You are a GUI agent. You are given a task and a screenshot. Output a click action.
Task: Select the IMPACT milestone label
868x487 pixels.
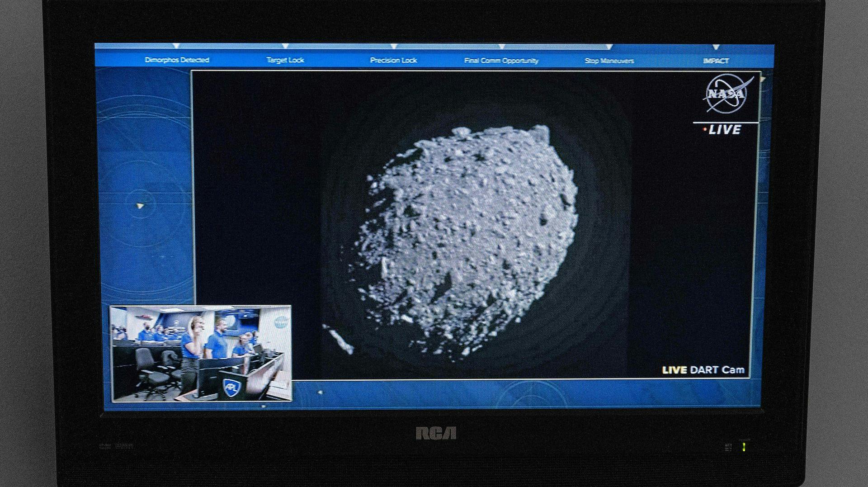[x=716, y=61]
